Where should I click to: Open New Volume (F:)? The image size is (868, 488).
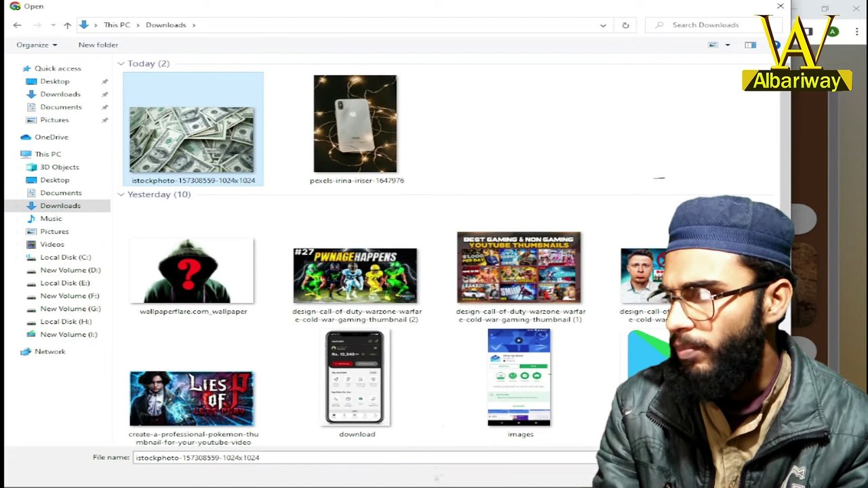(69, 296)
